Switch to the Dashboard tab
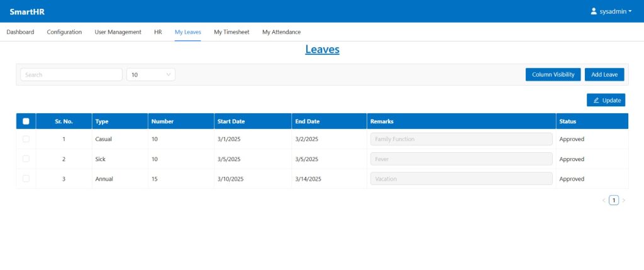Viewport: 644px width, 270px height. pyautogui.click(x=20, y=32)
